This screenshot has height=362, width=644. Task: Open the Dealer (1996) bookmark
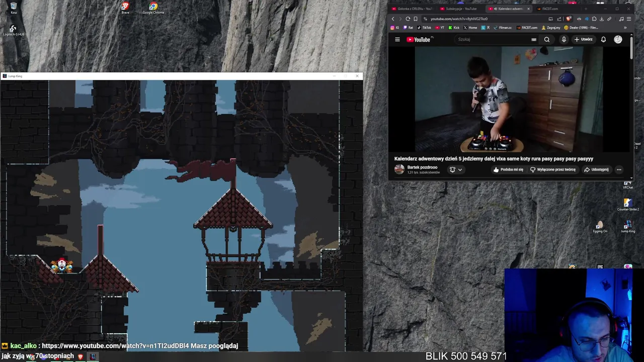(x=581, y=28)
